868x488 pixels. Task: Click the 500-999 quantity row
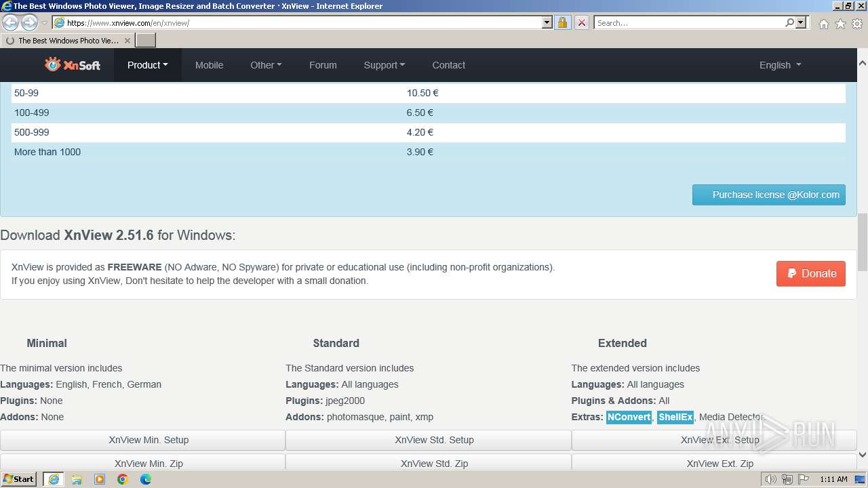click(x=429, y=132)
